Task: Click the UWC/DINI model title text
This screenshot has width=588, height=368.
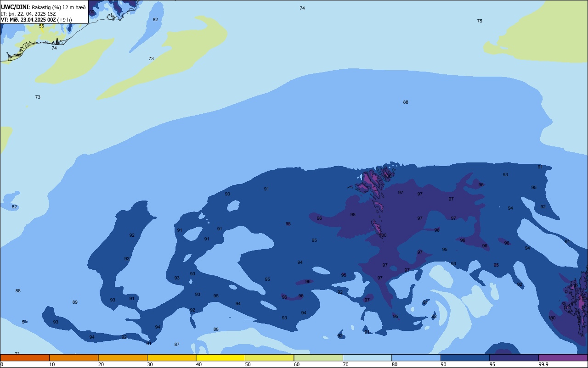Action: coord(15,7)
